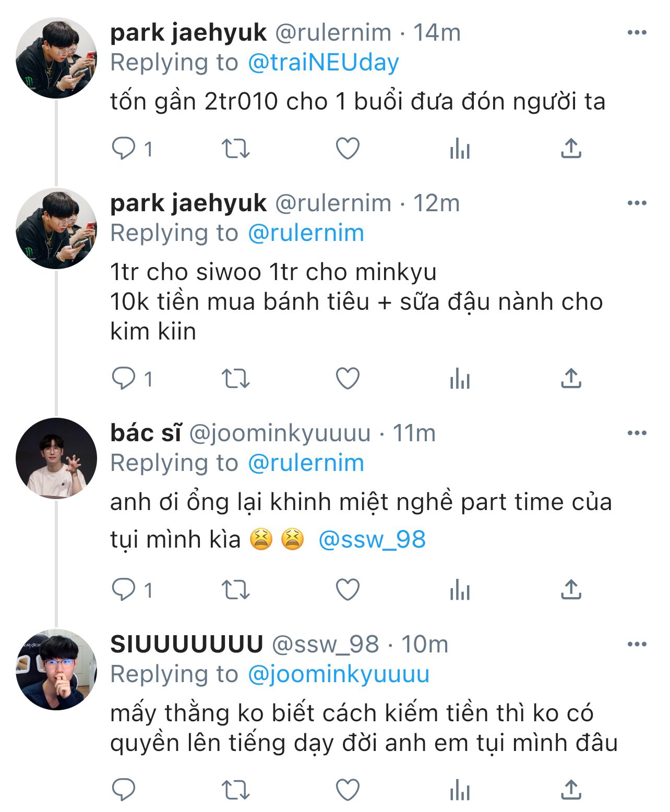Like the '1tr cho siwoo' tweet
This screenshot has height=812, width=670.
[348, 379]
